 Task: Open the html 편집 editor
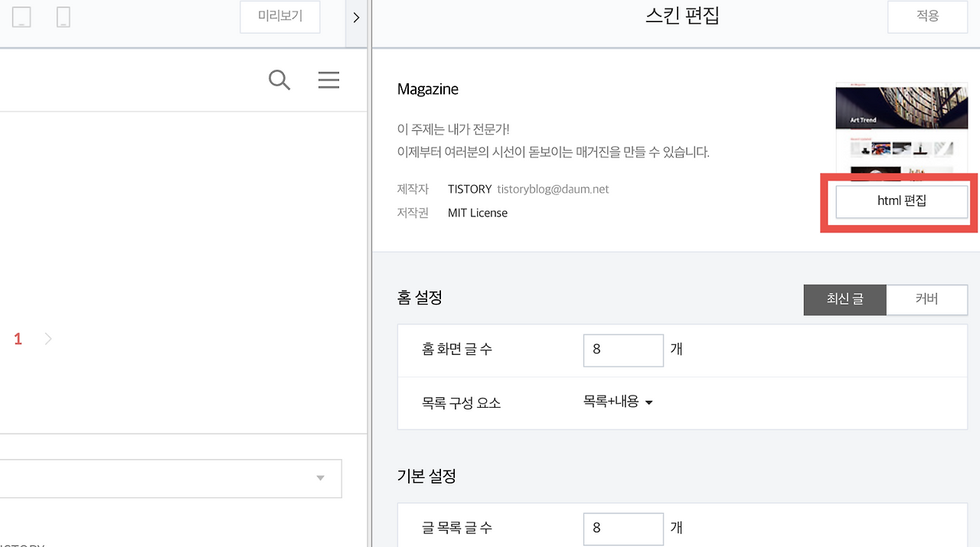(x=901, y=200)
